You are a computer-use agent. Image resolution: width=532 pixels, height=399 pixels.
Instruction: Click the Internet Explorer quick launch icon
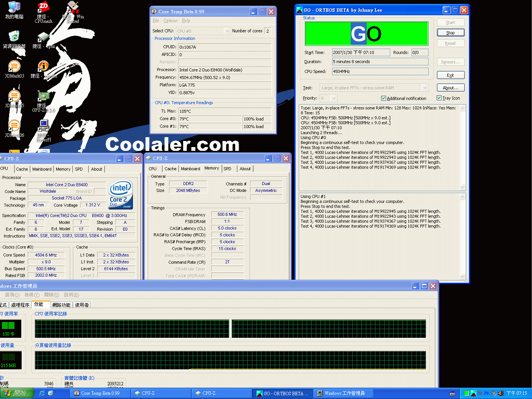point(42,393)
